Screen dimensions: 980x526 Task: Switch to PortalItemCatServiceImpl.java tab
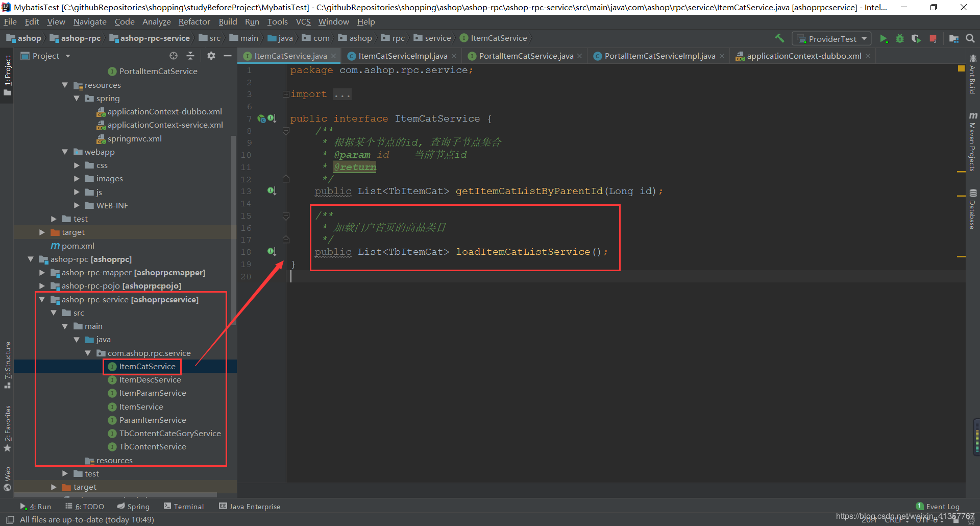(x=659, y=56)
